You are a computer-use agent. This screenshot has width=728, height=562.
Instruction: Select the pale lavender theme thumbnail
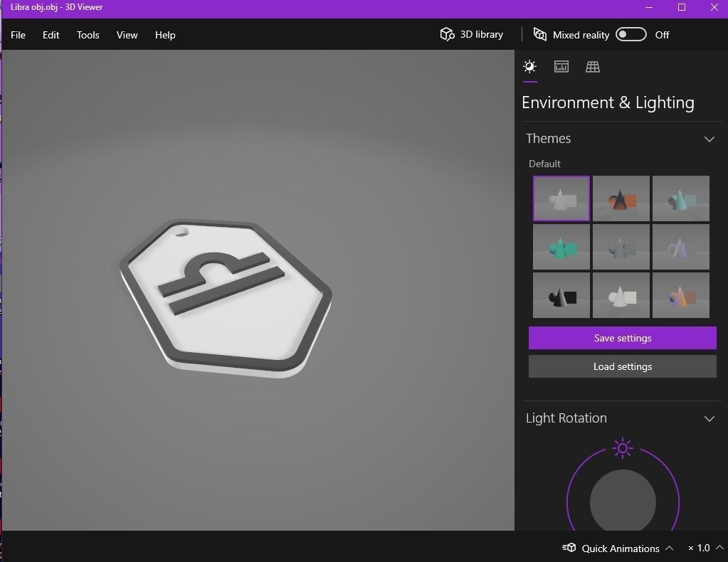(x=680, y=247)
